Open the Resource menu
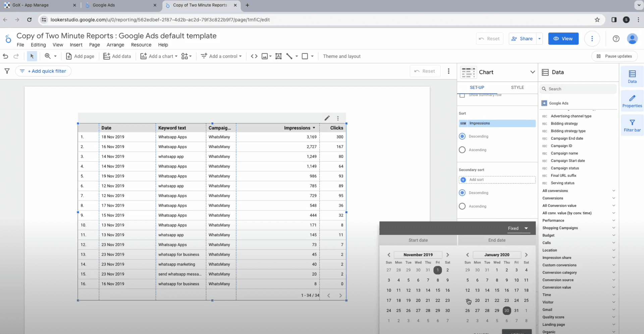644x334 pixels. click(141, 45)
